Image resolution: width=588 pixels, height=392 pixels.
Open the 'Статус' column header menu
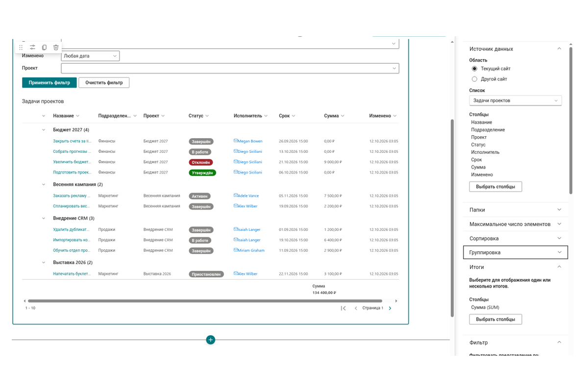[x=199, y=116]
